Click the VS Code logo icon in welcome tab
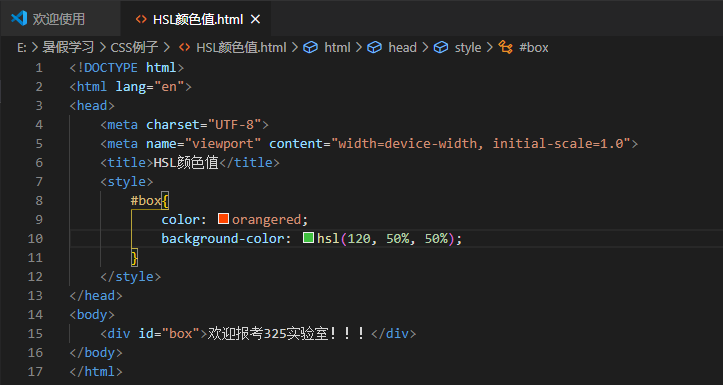 tap(19, 18)
